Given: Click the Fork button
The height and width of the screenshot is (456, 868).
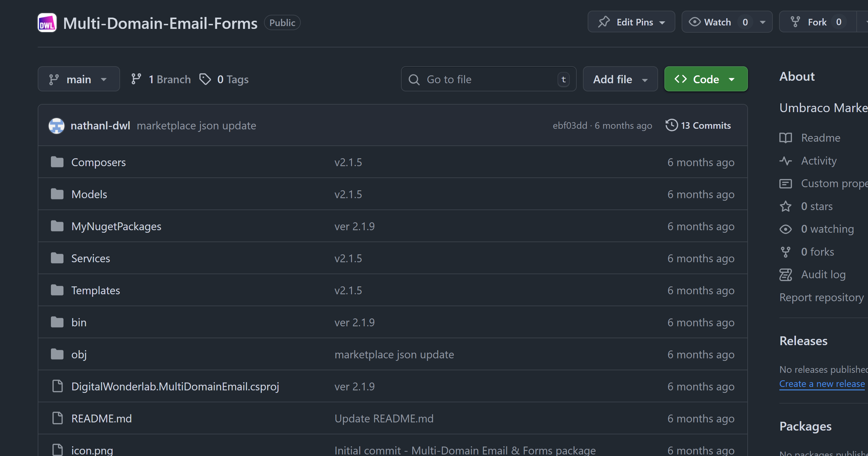Looking at the screenshot, I should (x=817, y=22).
